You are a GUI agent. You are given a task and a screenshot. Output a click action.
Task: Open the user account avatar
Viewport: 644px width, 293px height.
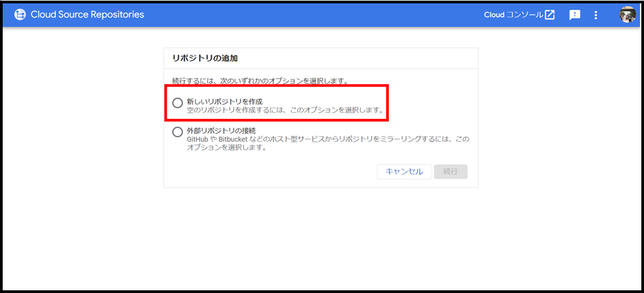[627, 15]
